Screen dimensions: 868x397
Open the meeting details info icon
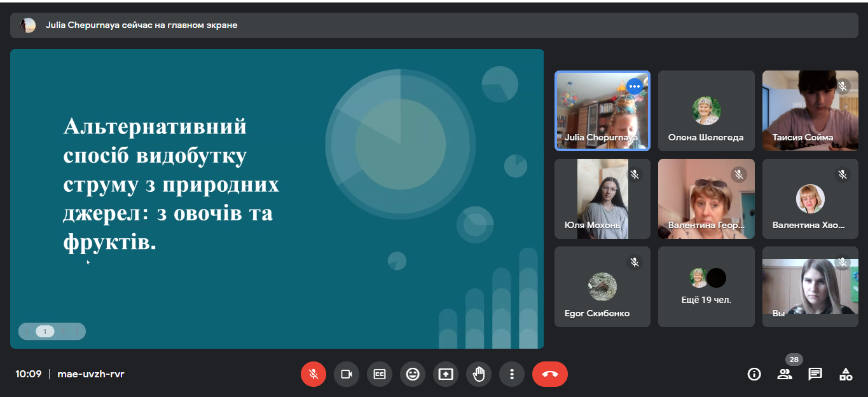(754, 374)
